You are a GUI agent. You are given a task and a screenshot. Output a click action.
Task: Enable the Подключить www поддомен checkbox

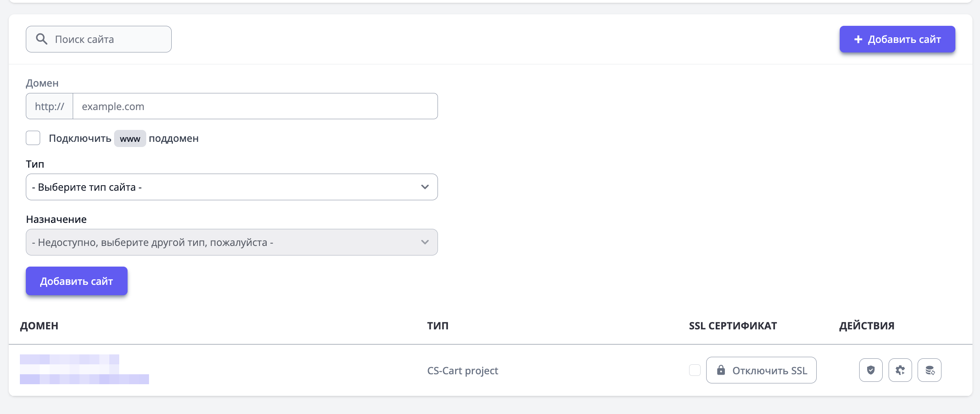[33, 138]
